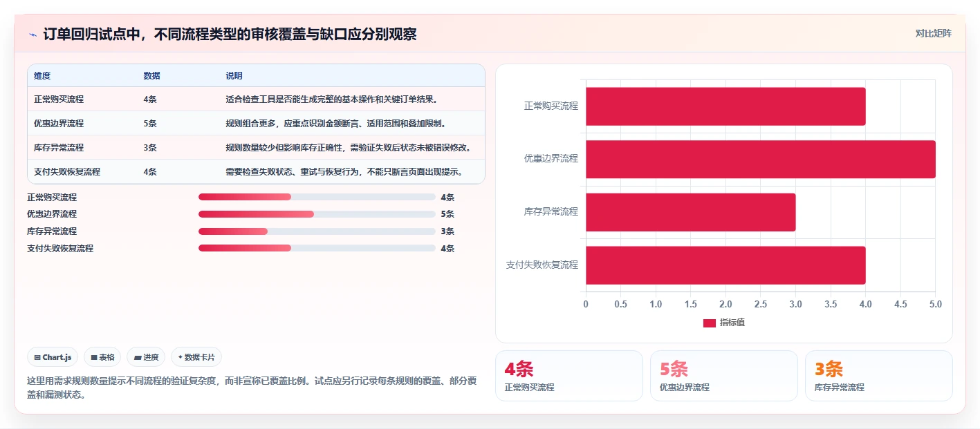The height and width of the screenshot is (429, 980).
Task: Click the footnote paragraph starting 这里用需求规则数量
Action: coord(251,388)
